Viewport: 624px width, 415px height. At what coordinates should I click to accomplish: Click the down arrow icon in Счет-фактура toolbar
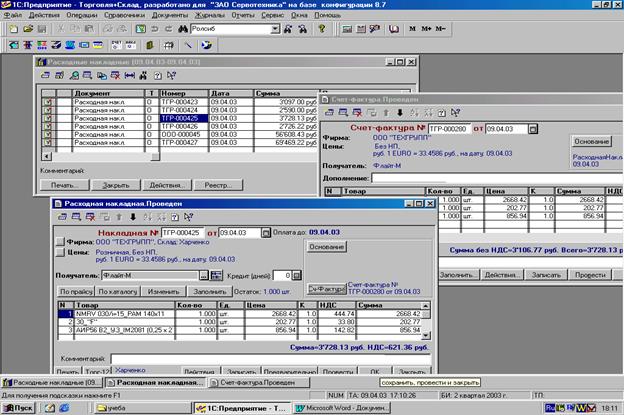pos(399,112)
